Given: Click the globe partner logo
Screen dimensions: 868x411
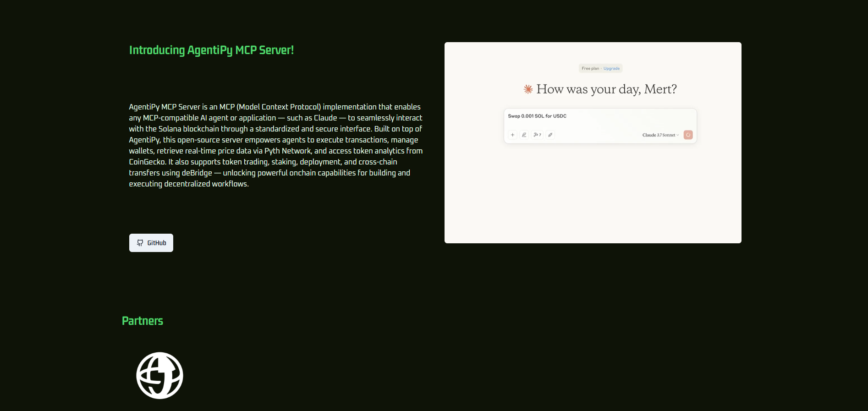Looking at the screenshot, I should coord(159,375).
